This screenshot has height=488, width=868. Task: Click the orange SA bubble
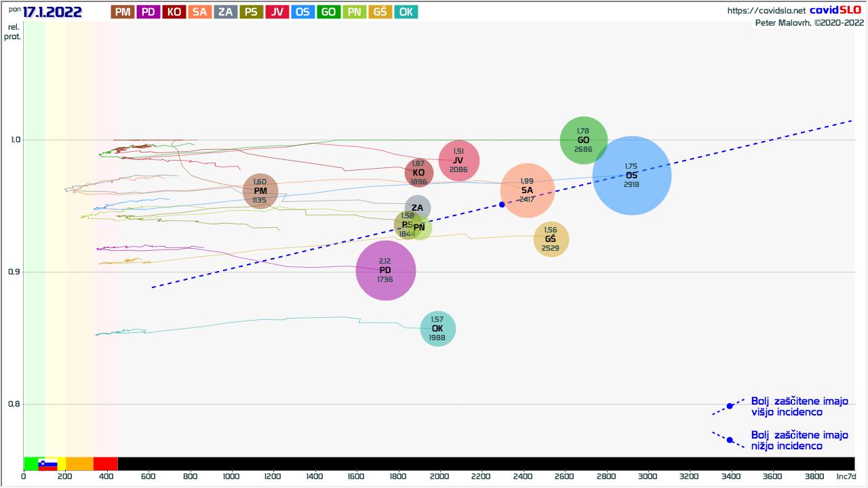(x=528, y=190)
